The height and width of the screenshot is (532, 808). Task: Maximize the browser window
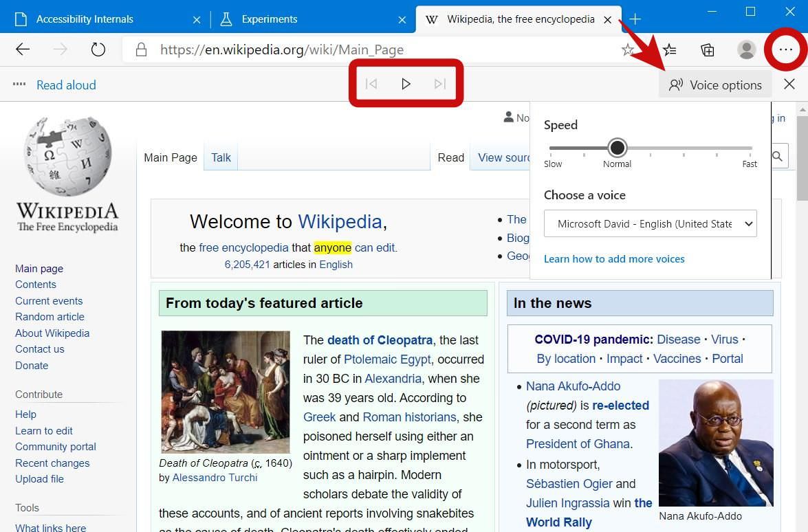750,11
